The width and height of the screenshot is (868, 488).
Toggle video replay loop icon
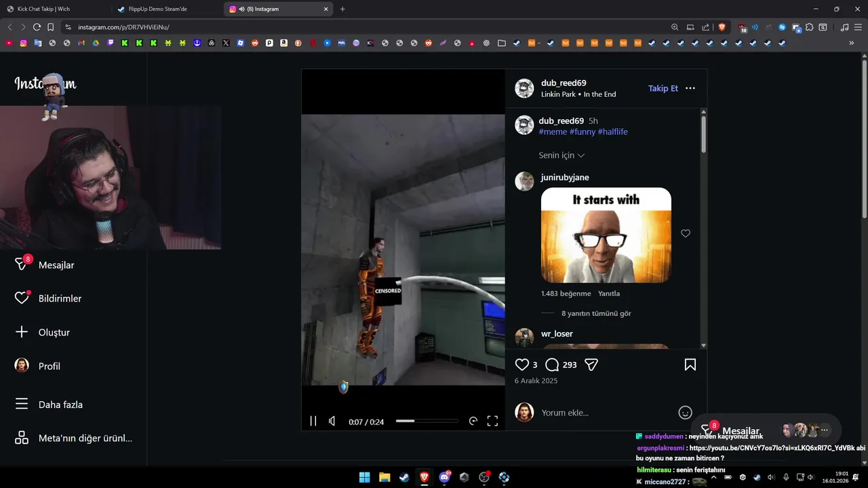point(473,421)
